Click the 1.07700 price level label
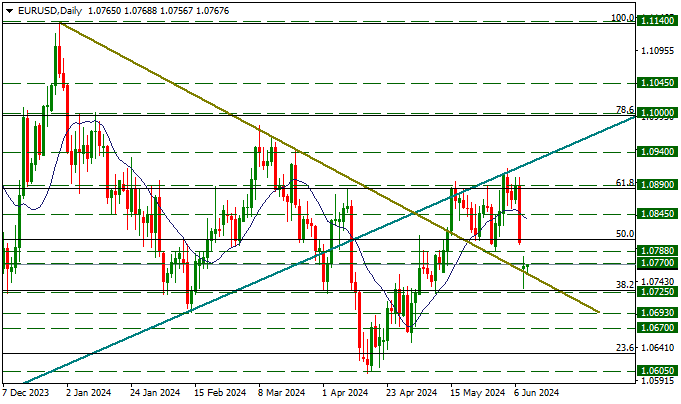The height and width of the screenshot is (404, 681). coord(657,263)
